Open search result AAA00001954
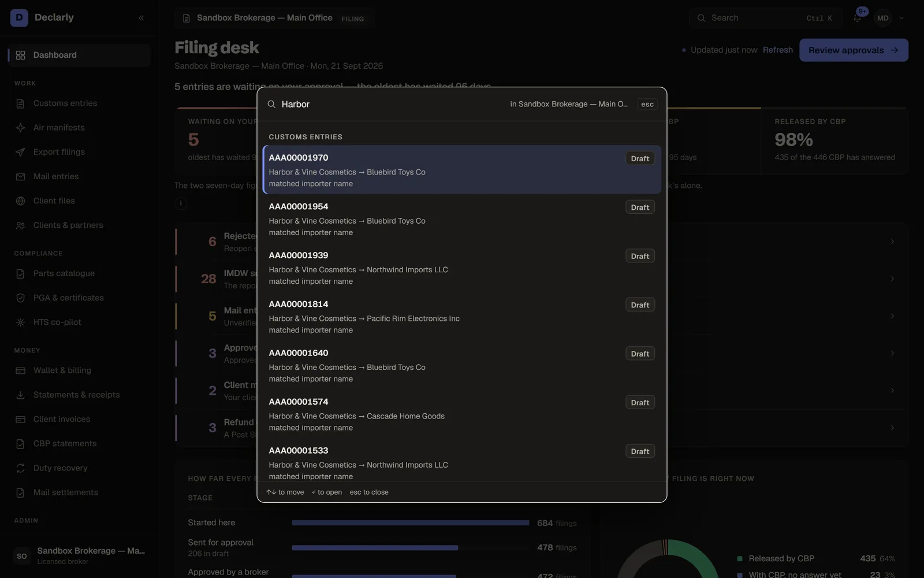This screenshot has height=578, width=924. tap(462, 218)
